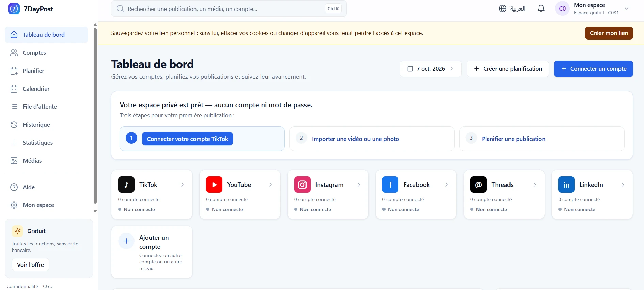644x290 pixels.
Task: Open File d'attente in sidebar
Action: (x=46, y=107)
